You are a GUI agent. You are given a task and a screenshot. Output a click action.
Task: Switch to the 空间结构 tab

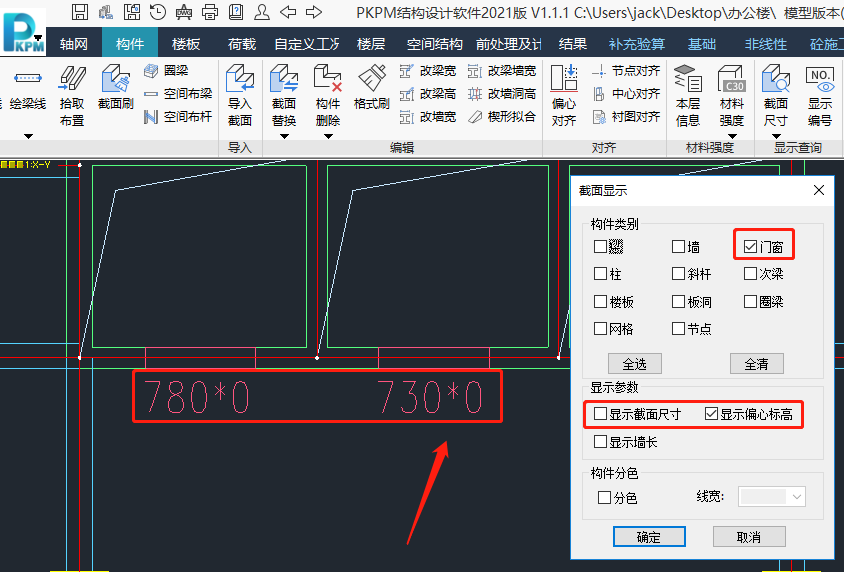(434, 44)
